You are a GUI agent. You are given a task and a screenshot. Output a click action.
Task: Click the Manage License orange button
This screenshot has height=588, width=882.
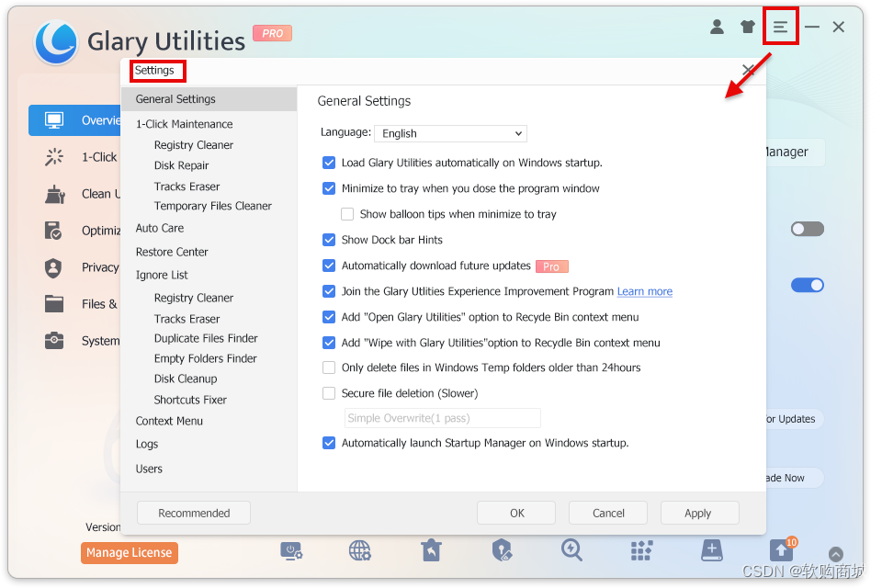(x=129, y=552)
